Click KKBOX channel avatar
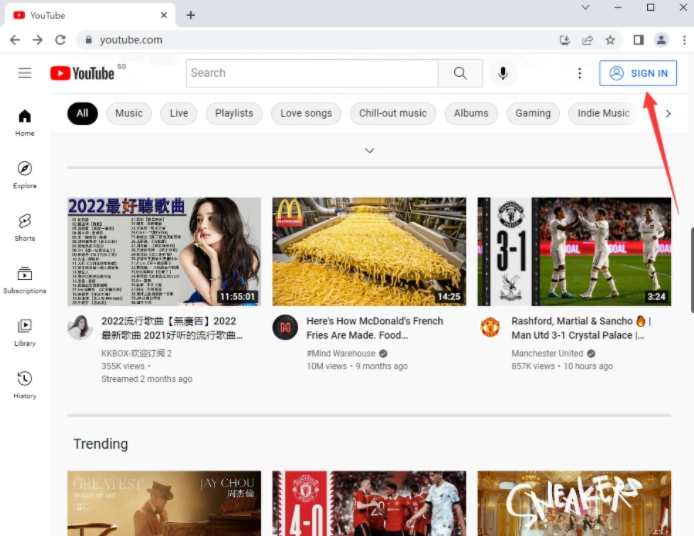 pos(80,328)
